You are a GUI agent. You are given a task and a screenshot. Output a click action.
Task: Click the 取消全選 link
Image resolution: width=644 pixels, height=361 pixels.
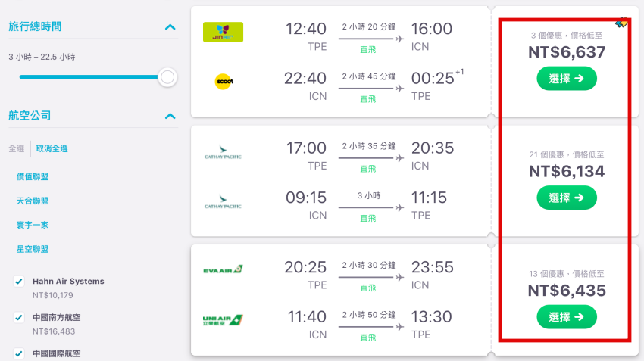click(x=52, y=148)
